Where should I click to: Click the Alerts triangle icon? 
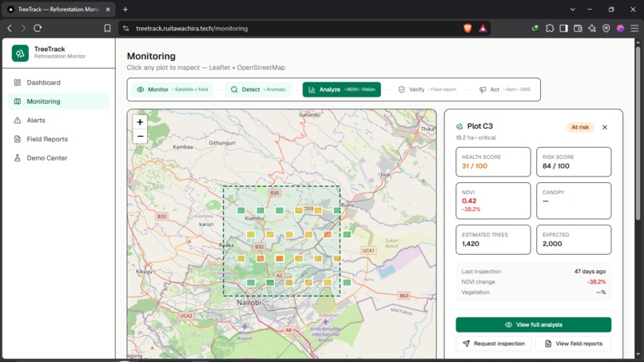pyautogui.click(x=18, y=121)
